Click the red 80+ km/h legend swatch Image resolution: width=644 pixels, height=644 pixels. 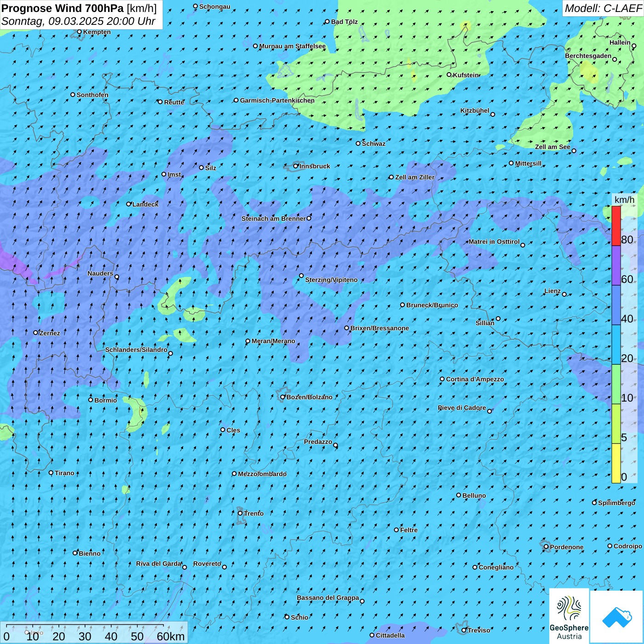[x=616, y=226]
